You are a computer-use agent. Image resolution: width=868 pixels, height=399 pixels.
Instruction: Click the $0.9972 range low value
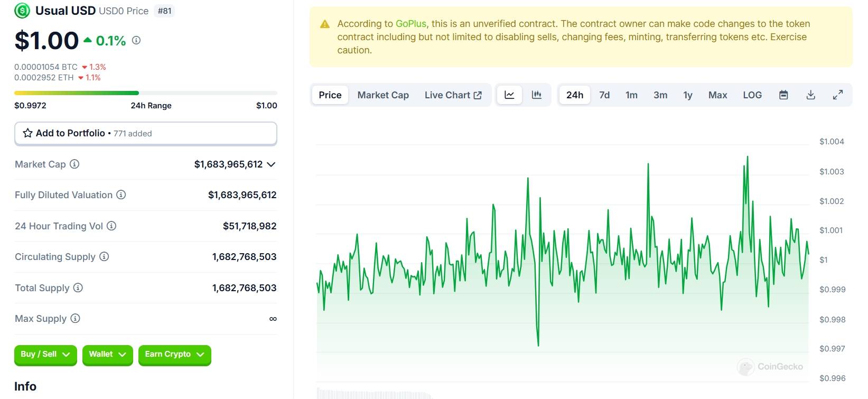point(30,106)
